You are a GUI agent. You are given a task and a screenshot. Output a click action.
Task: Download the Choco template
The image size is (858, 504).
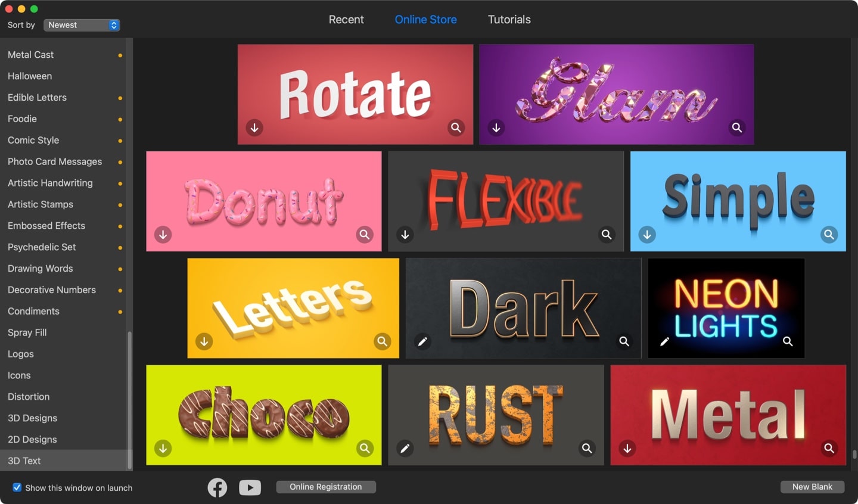(163, 448)
